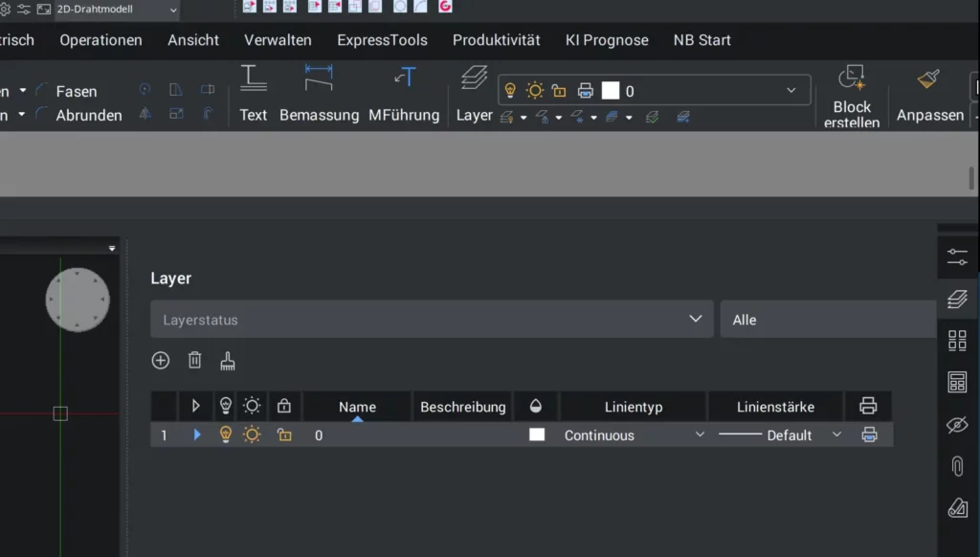Image resolution: width=980 pixels, height=557 pixels.
Task: Choose the MFührung multileader tool
Action: click(x=404, y=93)
